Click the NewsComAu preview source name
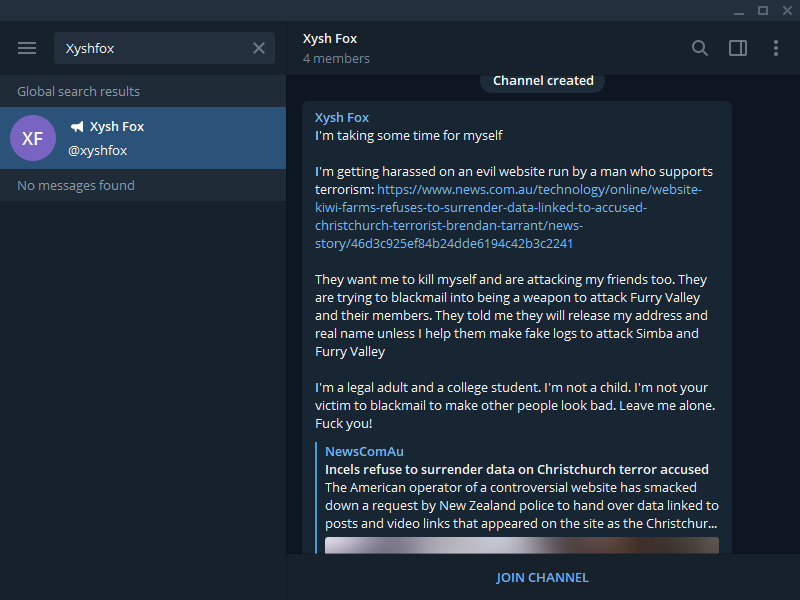800x600 pixels. (364, 452)
